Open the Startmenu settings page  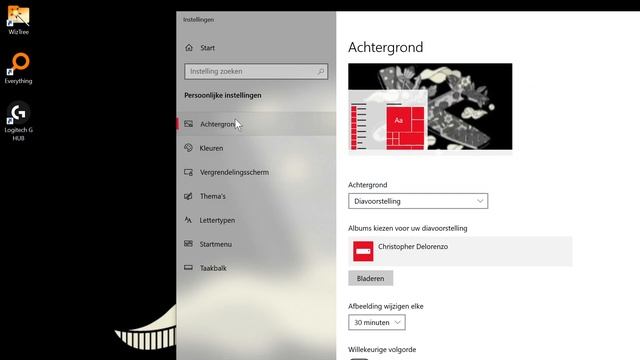click(256, 244)
